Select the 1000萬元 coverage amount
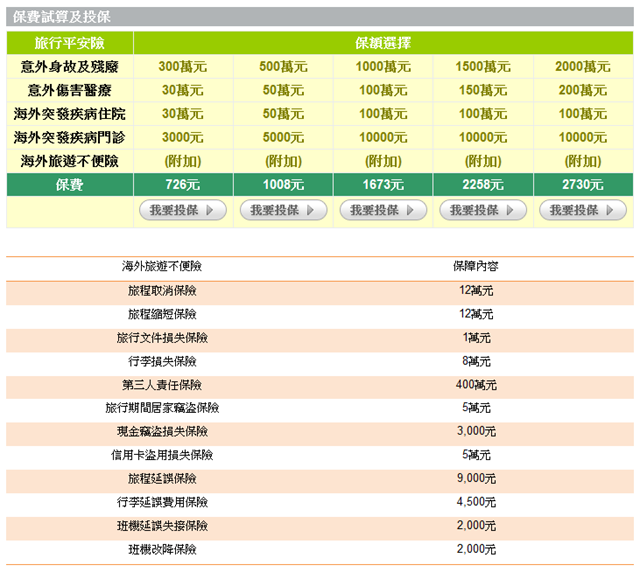 (383, 67)
